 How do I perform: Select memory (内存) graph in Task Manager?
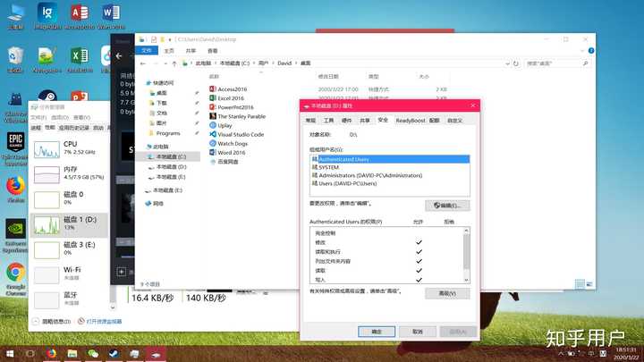pyautogui.click(x=69, y=174)
